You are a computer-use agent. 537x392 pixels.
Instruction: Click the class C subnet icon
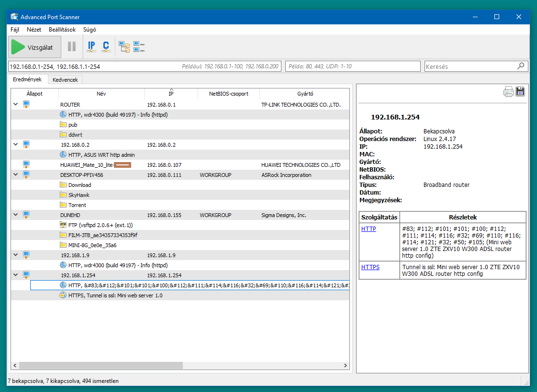click(x=106, y=46)
